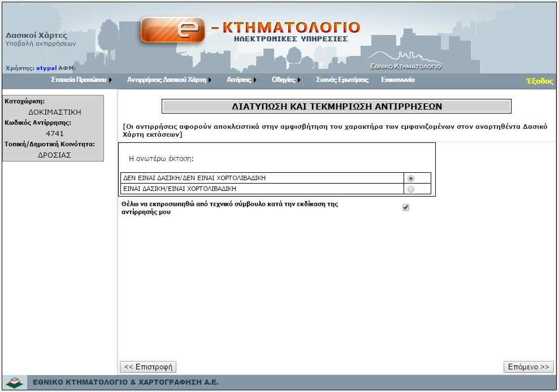The image size is (559, 392).
Task: Expand Αντιρρήσεις Δασικού Χάρτη menu arrow
Action: [x=210, y=80]
